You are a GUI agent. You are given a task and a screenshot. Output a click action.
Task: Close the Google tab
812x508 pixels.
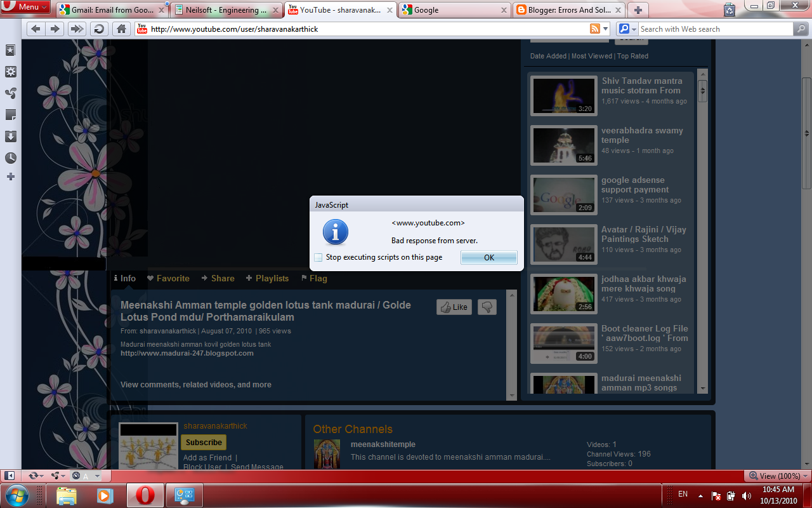pyautogui.click(x=504, y=10)
